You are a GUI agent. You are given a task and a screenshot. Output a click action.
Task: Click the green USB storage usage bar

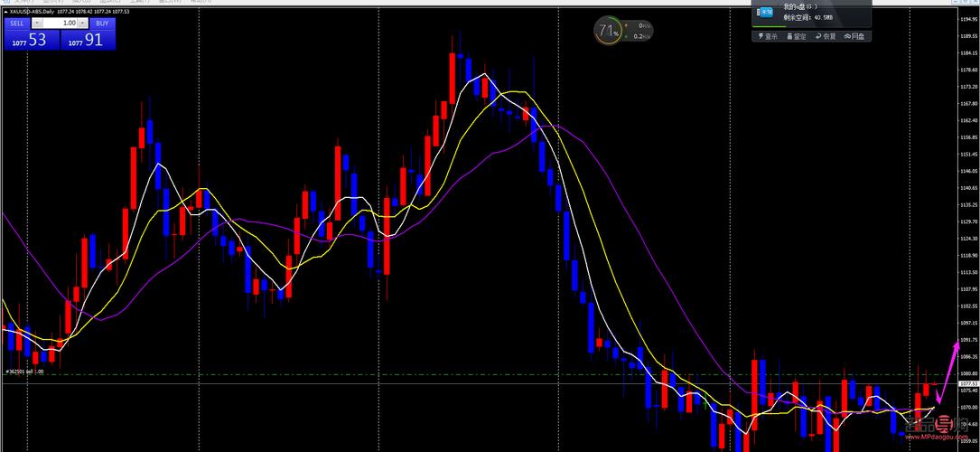(x=770, y=26)
